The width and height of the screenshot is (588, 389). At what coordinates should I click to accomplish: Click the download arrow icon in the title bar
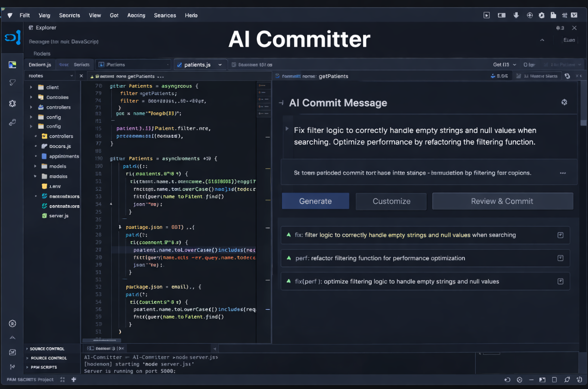516,15
